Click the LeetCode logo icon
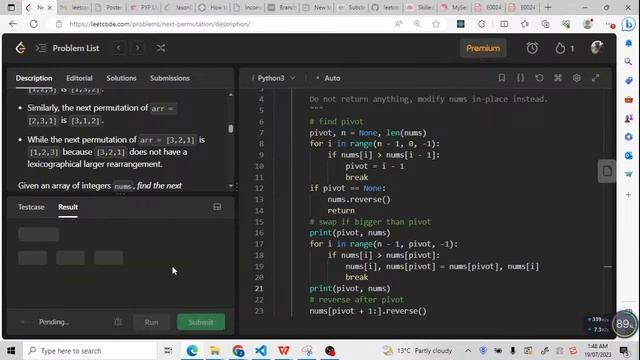Screen dimensions: 640x360 pyautogui.click(x=20, y=48)
